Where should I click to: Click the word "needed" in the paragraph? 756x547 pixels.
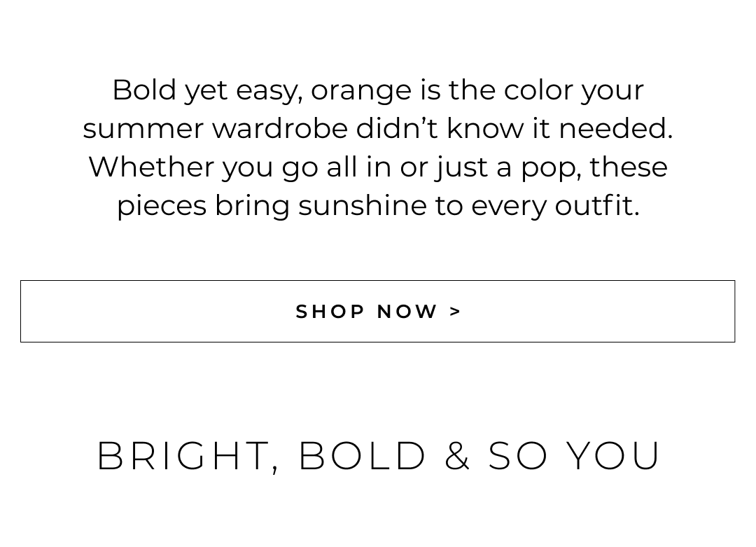click(x=613, y=129)
